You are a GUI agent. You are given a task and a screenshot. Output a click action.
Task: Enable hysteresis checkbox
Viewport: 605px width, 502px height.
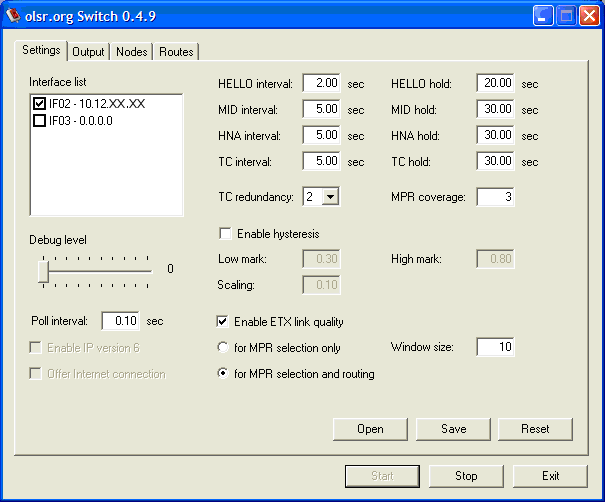pos(225,234)
